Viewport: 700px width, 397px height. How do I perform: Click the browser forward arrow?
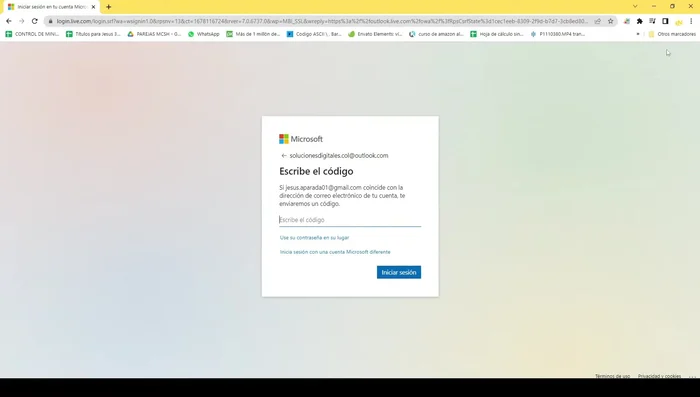pos(21,21)
